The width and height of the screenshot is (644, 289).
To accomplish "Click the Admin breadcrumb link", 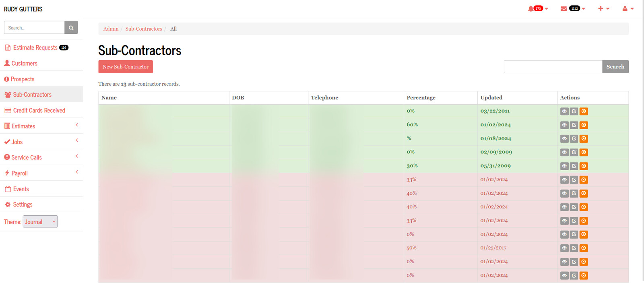I will [111, 29].
